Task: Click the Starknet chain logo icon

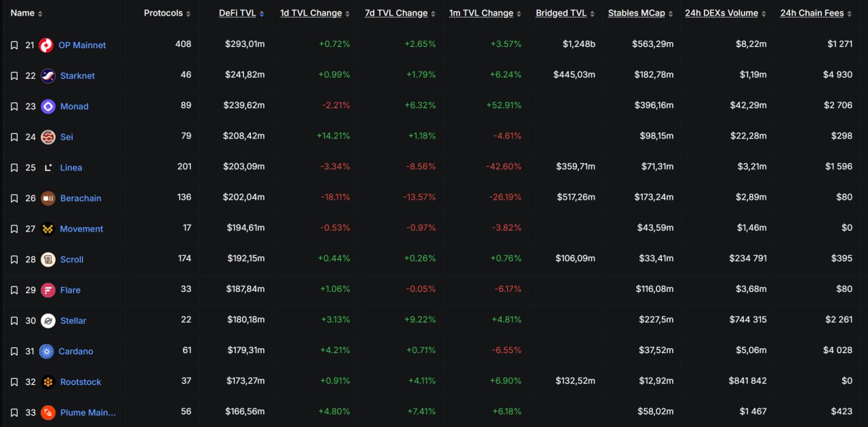Action: (x=48, y=76)
